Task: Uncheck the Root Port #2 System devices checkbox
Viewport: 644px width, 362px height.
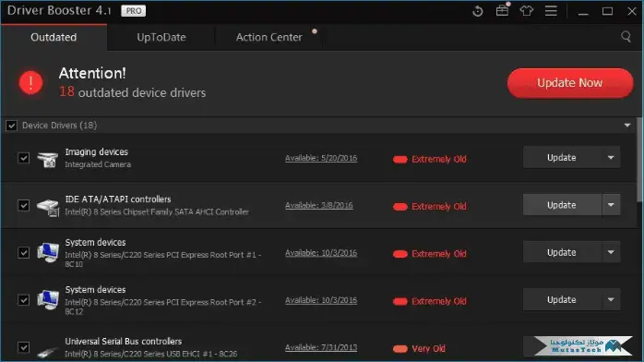Action: click(x=24, y=300)
